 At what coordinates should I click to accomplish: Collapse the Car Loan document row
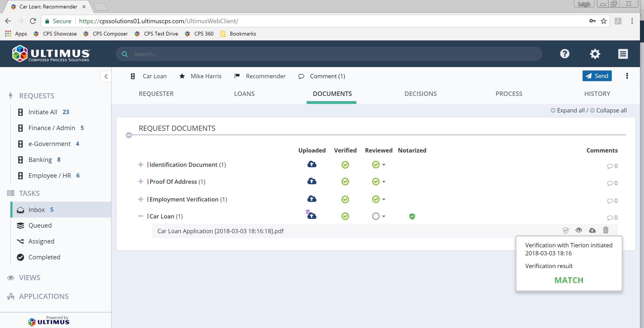140,216
